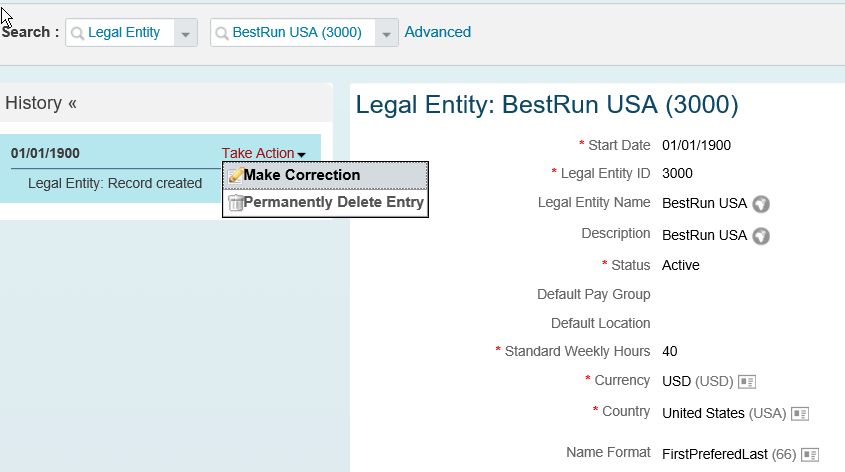Open the details card icon next to Name Format
Image resolution: width=845 pixels, height=472 pixels.
point(810,455)
